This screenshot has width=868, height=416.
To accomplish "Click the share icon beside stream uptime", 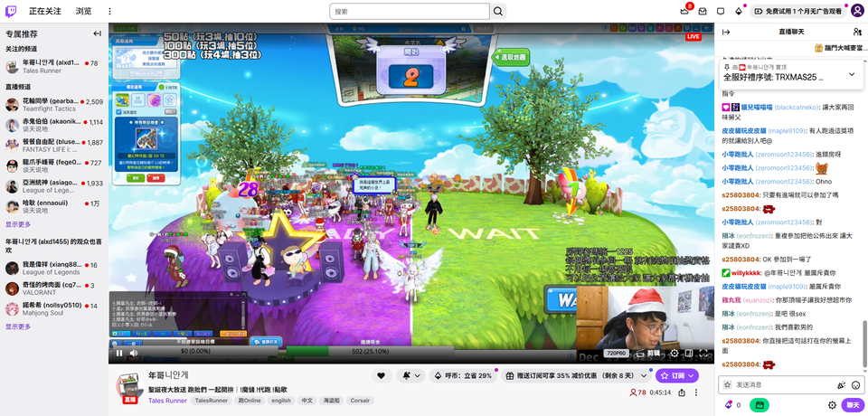I will coord(680,392).
